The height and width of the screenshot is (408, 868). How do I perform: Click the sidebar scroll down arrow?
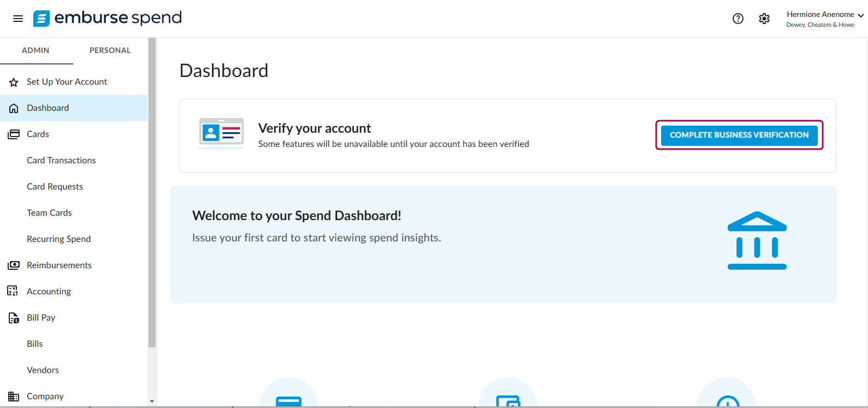[152, 401]
